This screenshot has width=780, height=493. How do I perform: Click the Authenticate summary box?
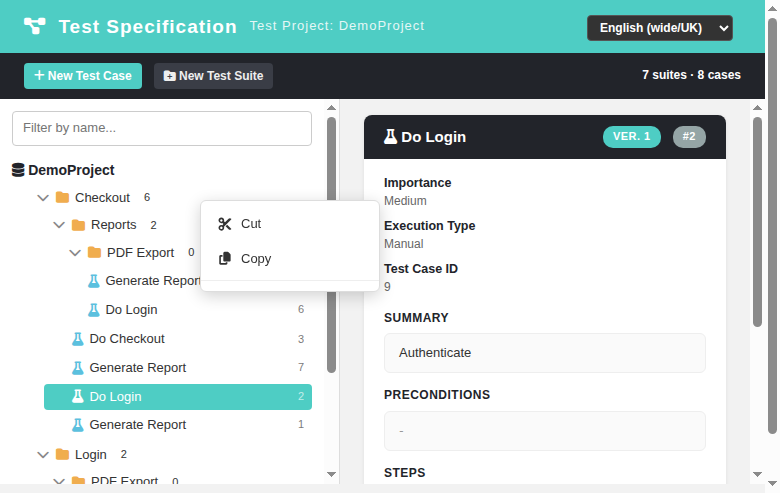[x=545, y=353]
